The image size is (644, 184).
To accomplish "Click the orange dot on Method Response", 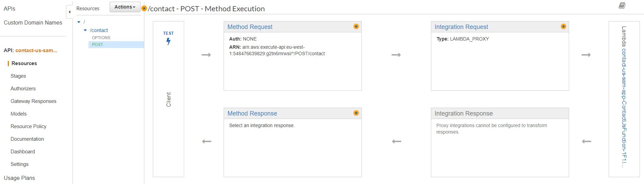I will tap(356, 113).
